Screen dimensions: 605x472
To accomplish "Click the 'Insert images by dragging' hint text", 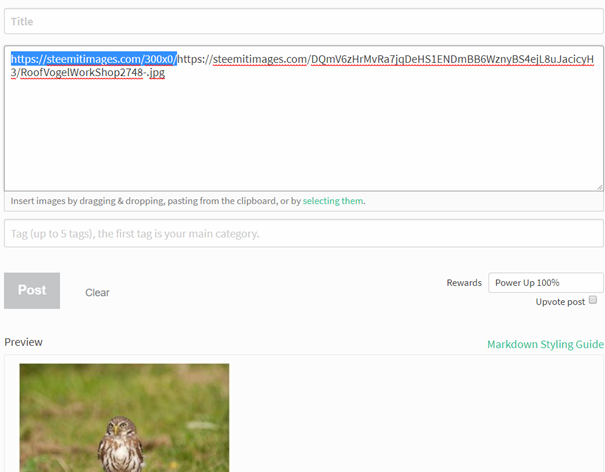I will [x=188, y=201].
